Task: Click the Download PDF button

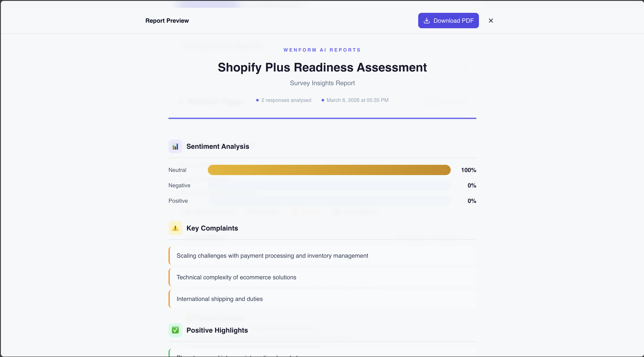Action: [x=448, y=21]
